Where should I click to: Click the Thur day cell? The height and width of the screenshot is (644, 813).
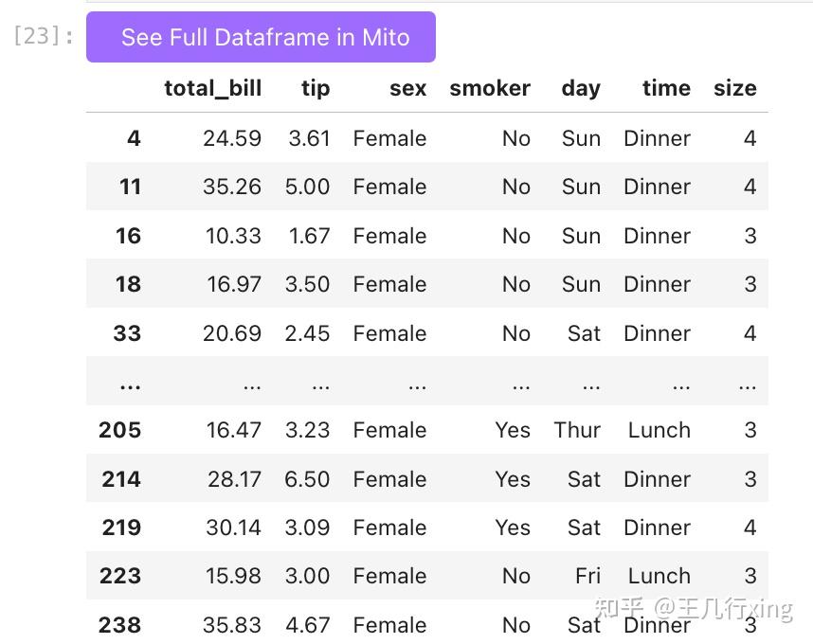pos(577,430)
